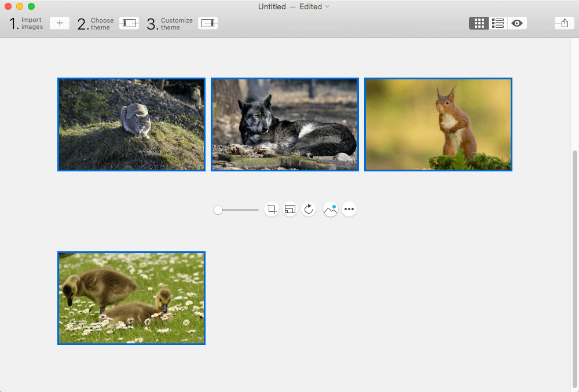
Task: Select the crop tool icon
Action: (272, 209)
